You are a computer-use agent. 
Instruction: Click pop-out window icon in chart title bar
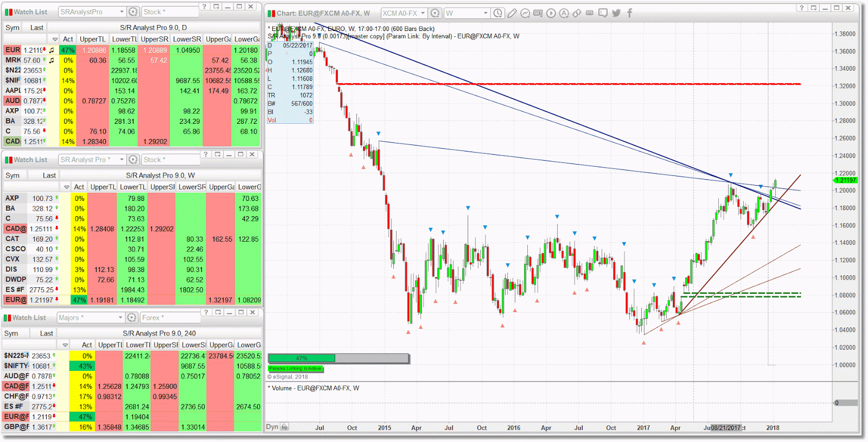[x=814, y=8]
